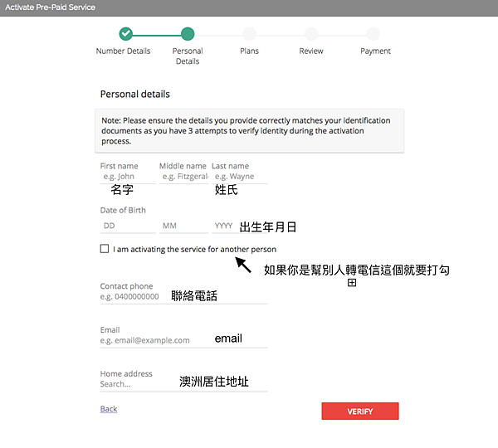
Task: Select the Number Details step label
Action: coord(124,51)
